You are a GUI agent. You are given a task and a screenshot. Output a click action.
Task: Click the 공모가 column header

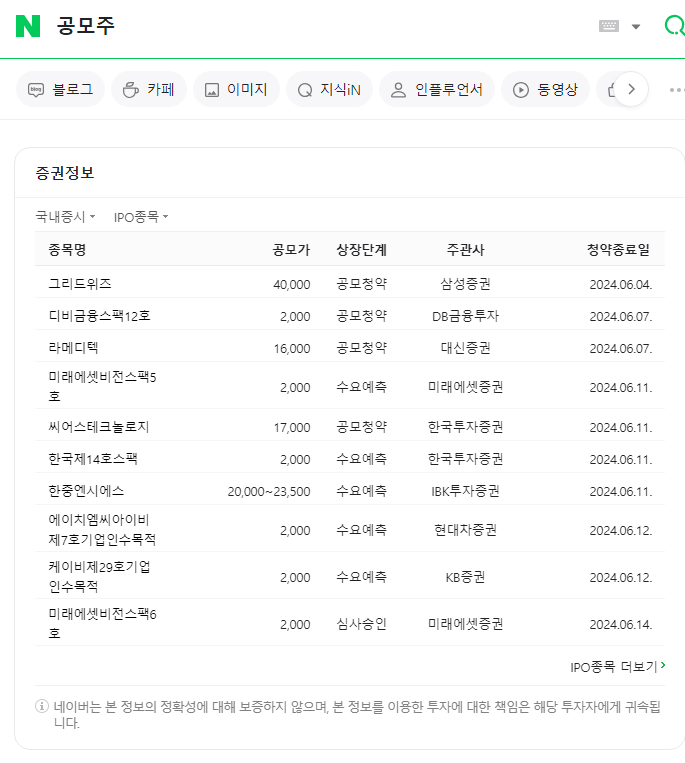tap(291, 250)
